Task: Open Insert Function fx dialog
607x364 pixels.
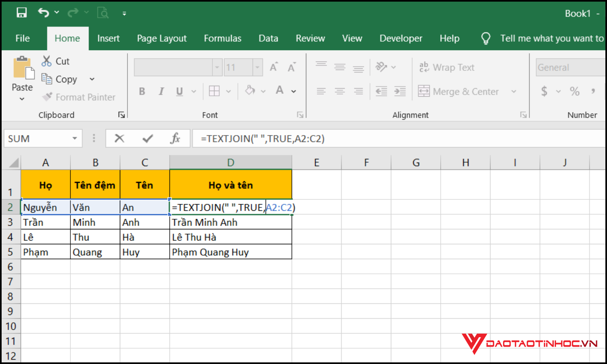Action: point(175,139)
